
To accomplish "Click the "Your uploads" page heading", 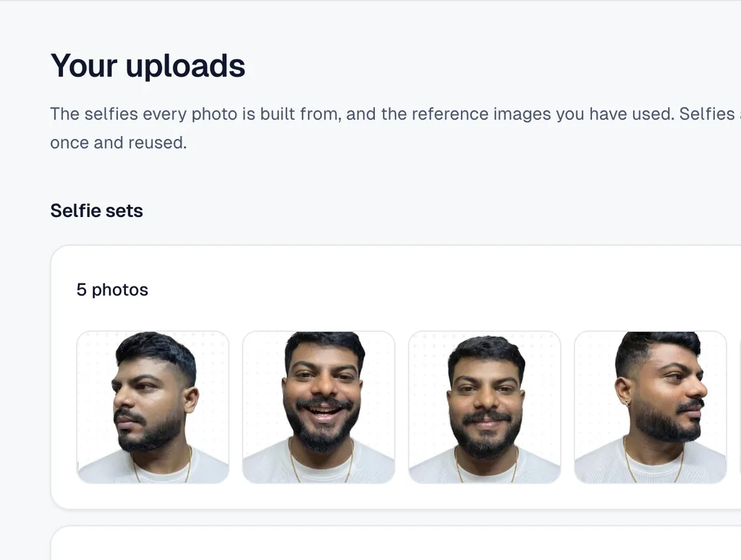I will pyautogui.click(x=148, y=65).
